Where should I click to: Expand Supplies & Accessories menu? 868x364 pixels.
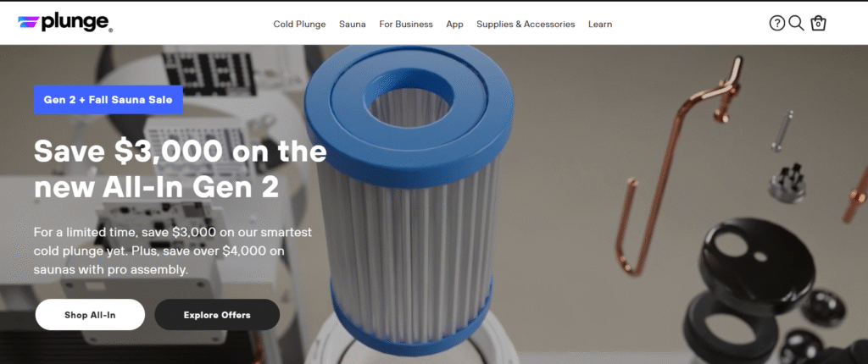pyautogui.click(x=526, y=25)
